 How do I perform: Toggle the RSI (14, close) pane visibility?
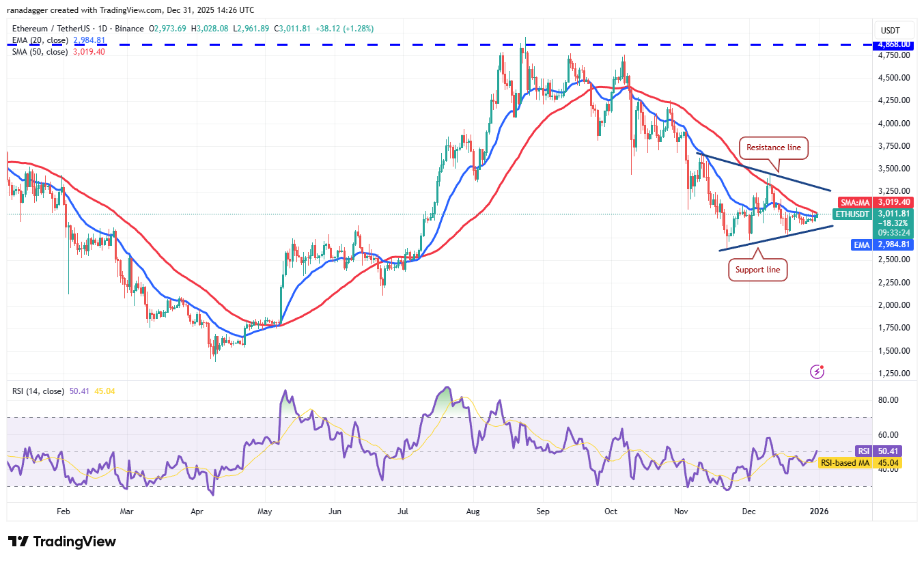(38, 391)
